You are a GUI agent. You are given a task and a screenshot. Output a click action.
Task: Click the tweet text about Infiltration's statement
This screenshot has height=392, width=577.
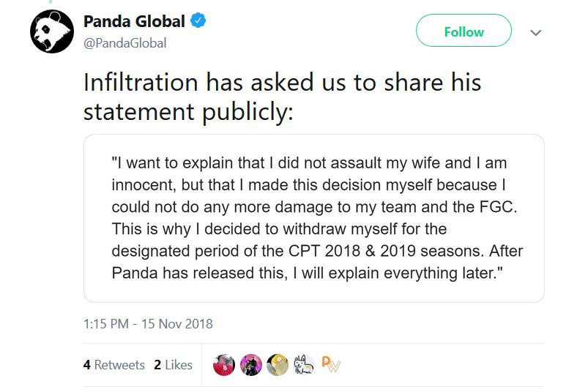(282, 97)
